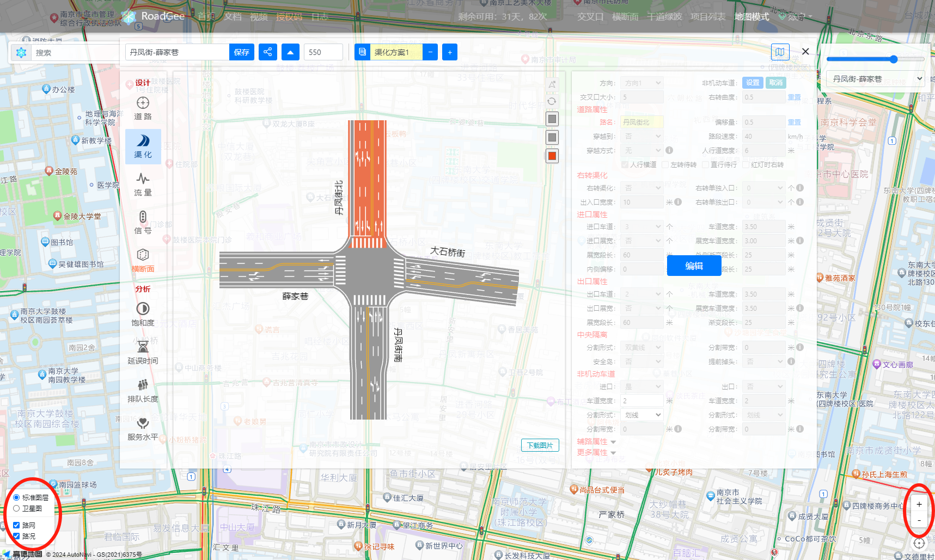Open the 服务水平 service level analysis
935x560 pixels.
pyautogui.click(x=143, y=429)
